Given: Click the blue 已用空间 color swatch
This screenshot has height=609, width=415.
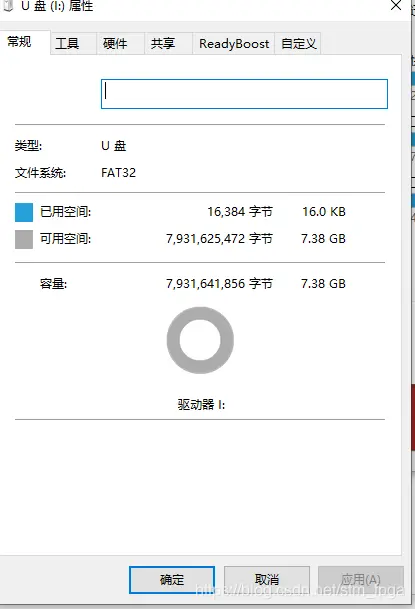Looking at the screenshot, I should click(24, 212).
